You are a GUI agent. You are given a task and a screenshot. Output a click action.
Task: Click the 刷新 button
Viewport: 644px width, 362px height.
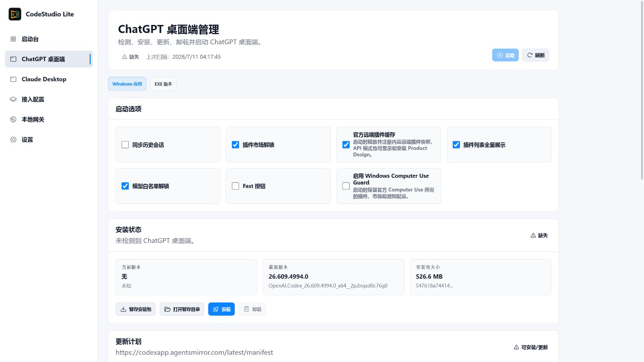pyautogui.click(x=536, y=55)
